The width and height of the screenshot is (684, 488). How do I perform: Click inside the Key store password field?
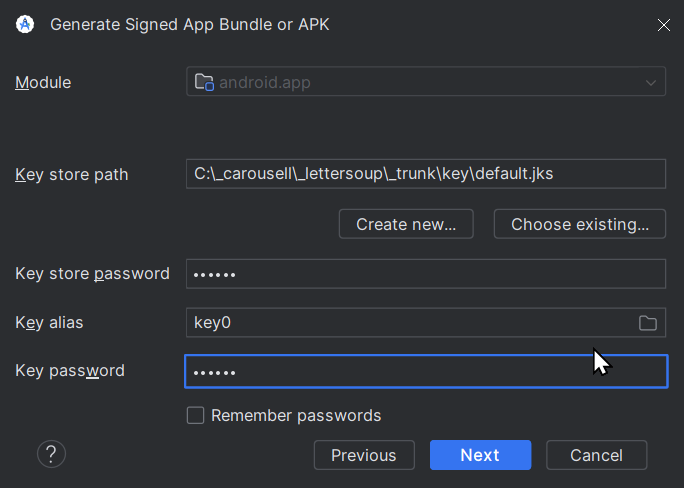click(x=425, y=274)
